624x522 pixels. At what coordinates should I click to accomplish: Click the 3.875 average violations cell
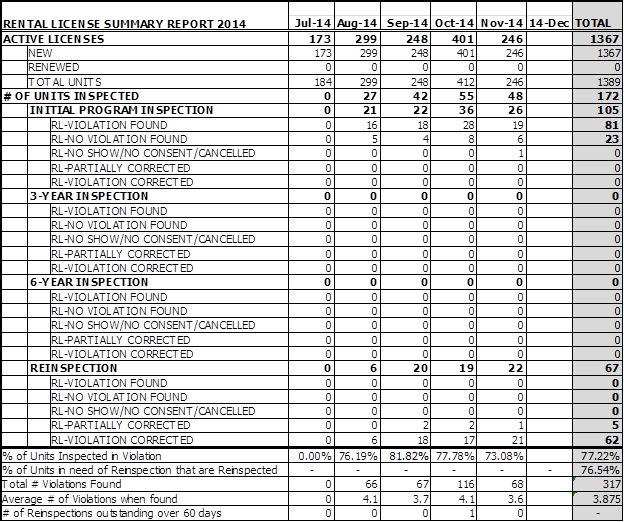click(x=598, y=498)
